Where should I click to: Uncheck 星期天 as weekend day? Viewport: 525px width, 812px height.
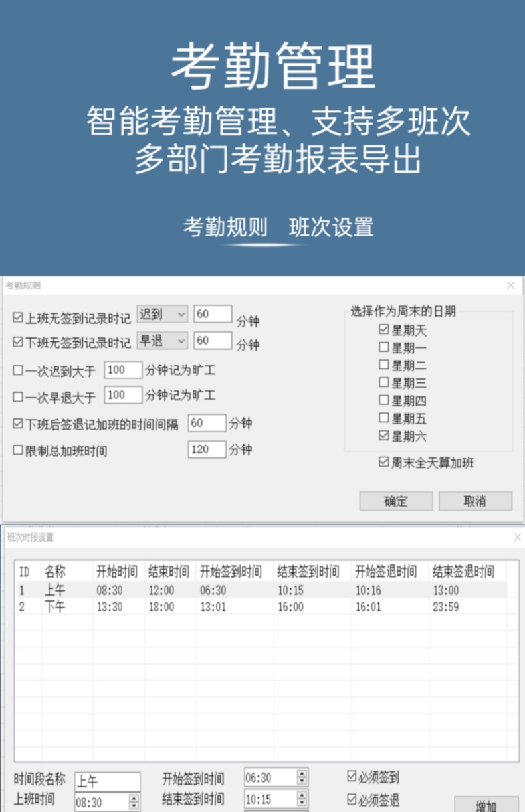click(x=383, y=329)
